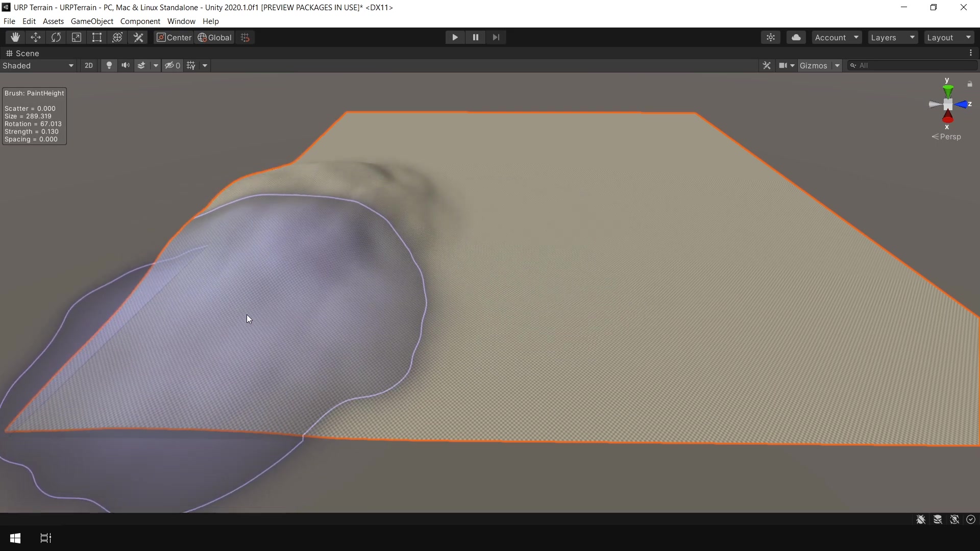Select the Rect Transform tool
Viewport: 980px width, 551px height.
[97, 37]
